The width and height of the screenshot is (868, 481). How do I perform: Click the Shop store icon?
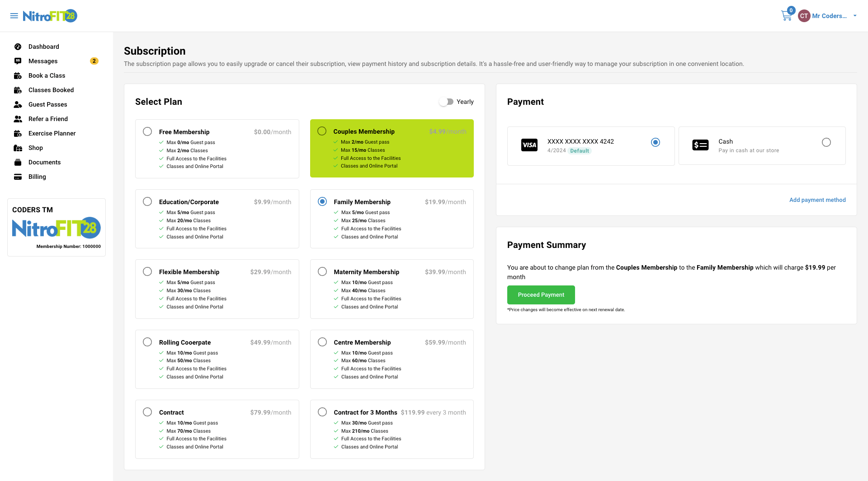tap(18, 148)
